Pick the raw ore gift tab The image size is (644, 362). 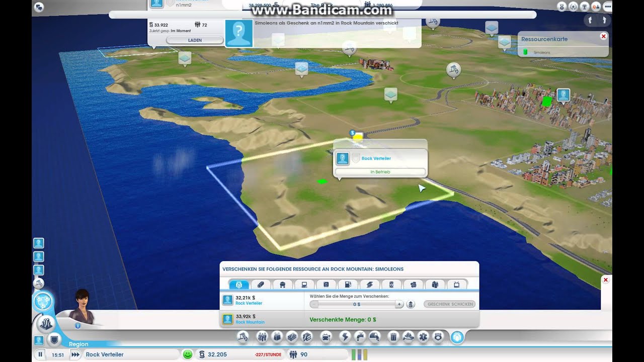(x=413, y=285)
